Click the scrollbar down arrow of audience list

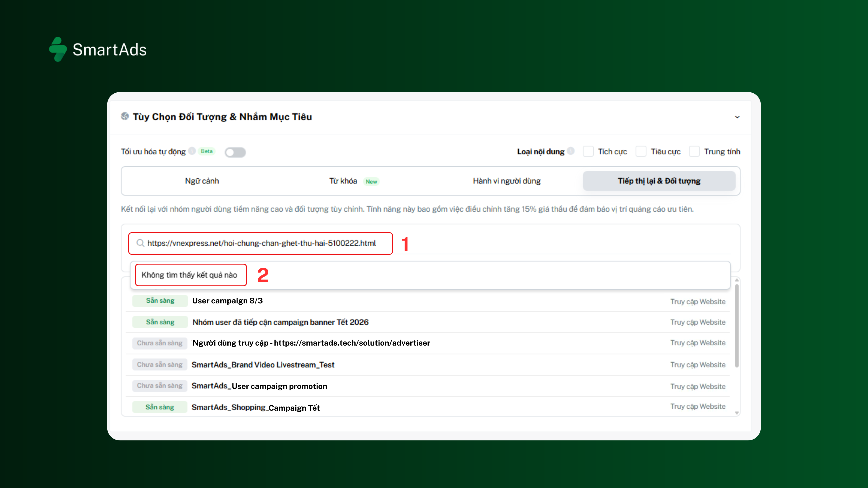pos(737,413)
